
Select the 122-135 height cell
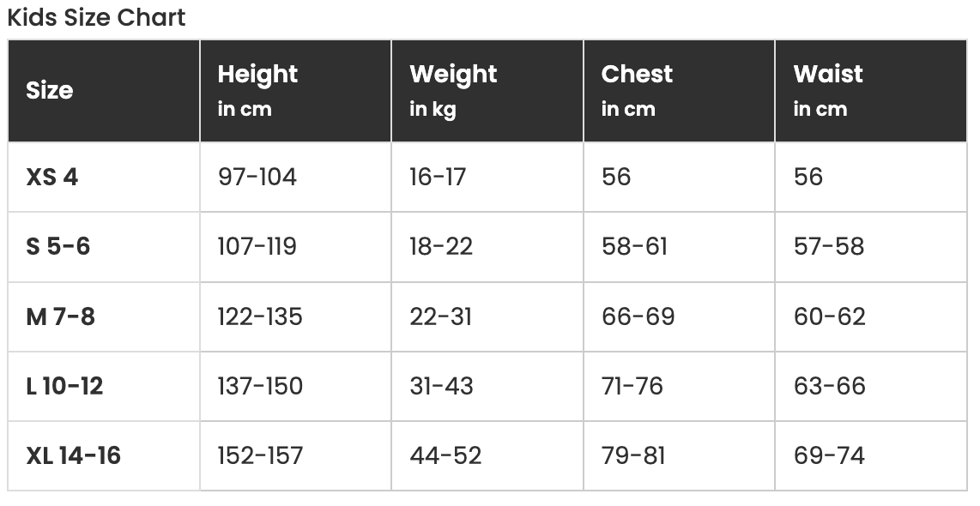click(x=260, y=316)
